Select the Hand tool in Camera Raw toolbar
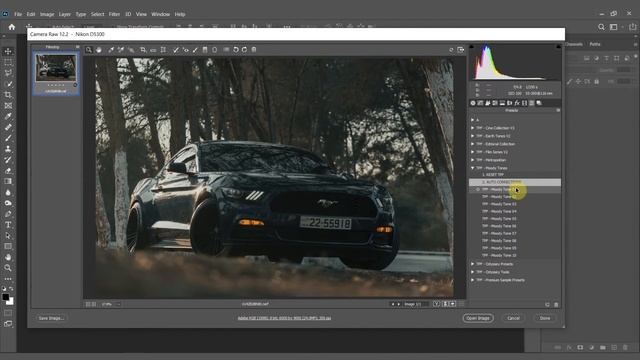Screen dimensions: 640x360 point(99,50)
